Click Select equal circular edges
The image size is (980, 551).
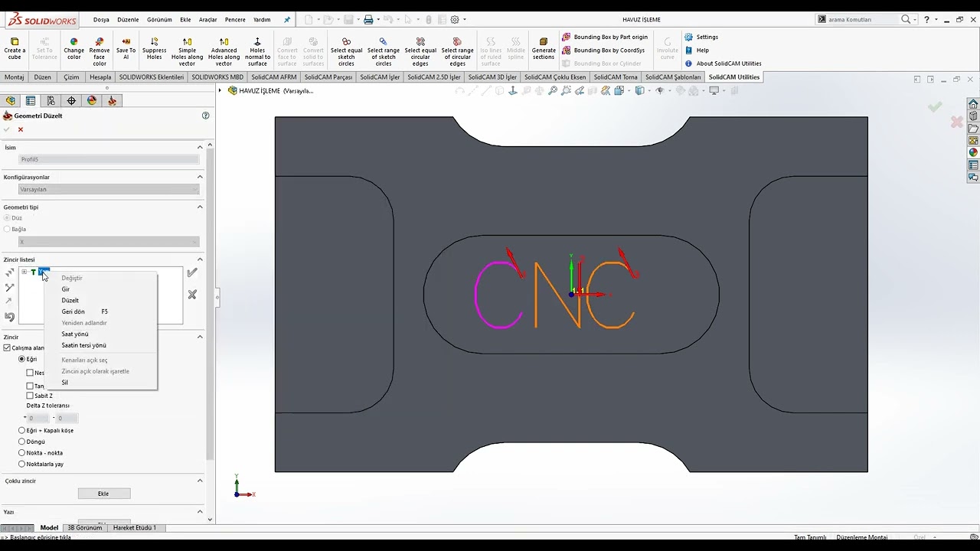pos(420,52)
